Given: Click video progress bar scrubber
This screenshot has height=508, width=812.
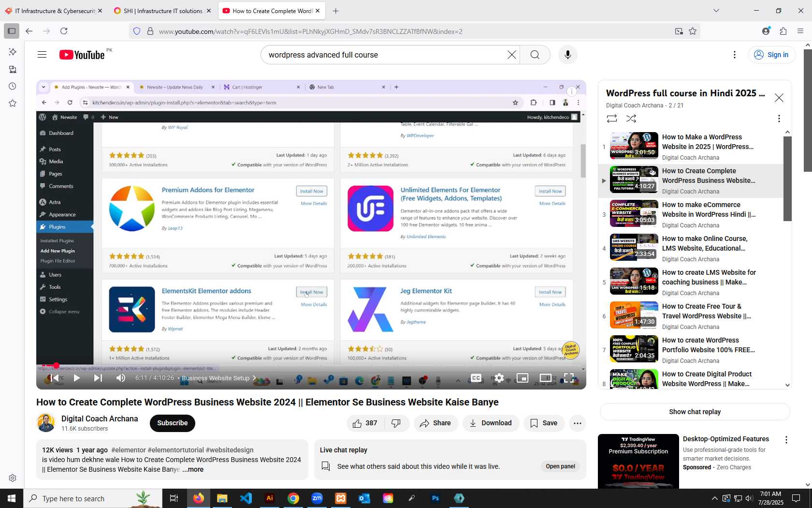Looking at the screenshot, I should coord(56,366).
